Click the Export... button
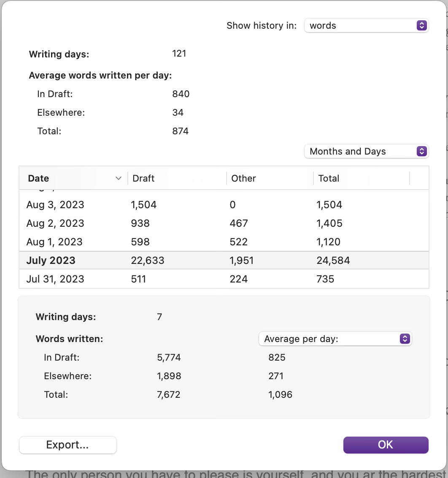 (67, 445)
